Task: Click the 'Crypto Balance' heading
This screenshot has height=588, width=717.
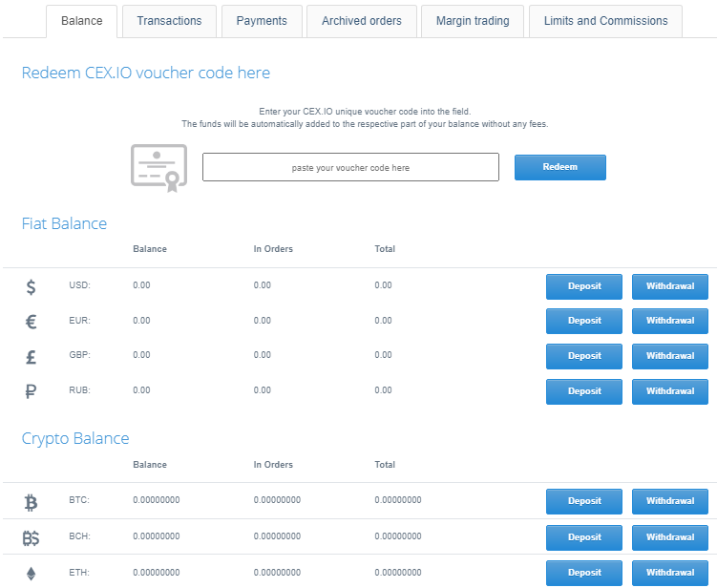Action: [75, 438]
